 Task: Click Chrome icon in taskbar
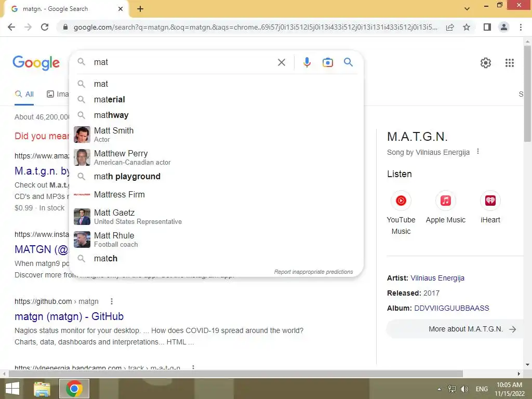[x=74, y=389]
